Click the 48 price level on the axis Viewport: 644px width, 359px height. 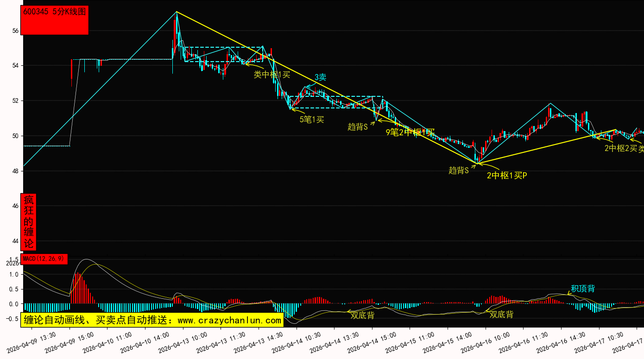(15, 171)
